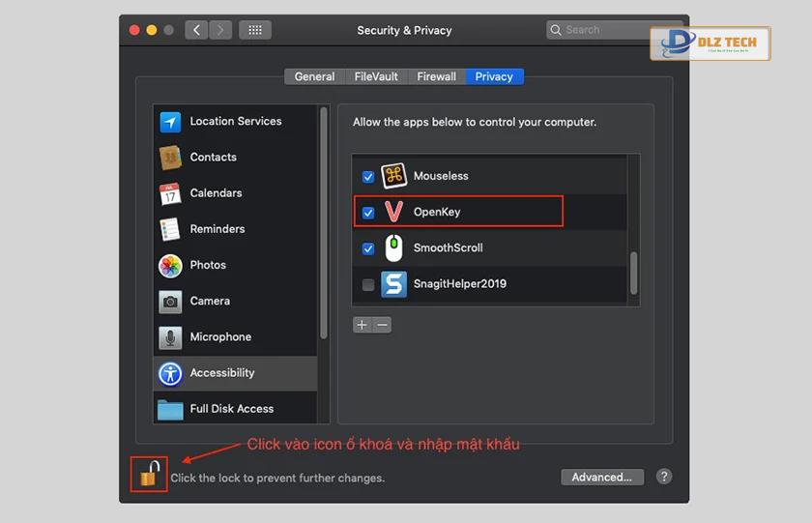Click the SnagitHelper2019 app icon
The height and width of the screenshot is (523, 812).
(393, 284)
